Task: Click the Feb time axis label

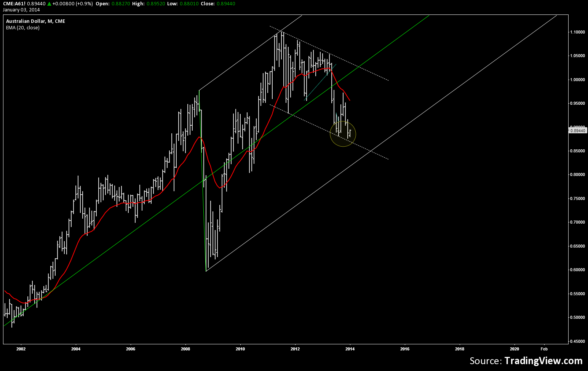Action: click(x=544, y=349)
